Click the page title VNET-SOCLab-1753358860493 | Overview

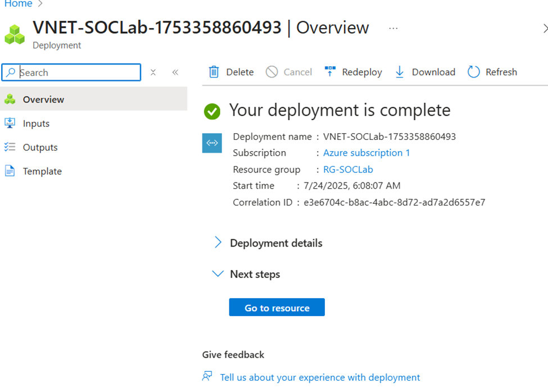pyautogui.click(x=201, y=28)
